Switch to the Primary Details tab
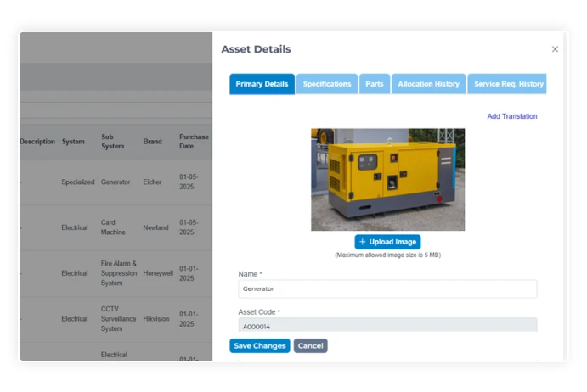The height and width of the screenshot is (392, 587). coord(262,84)
